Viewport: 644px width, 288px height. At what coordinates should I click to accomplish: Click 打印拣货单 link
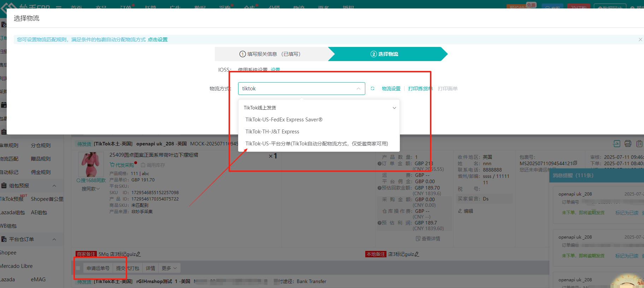(420, 89)
